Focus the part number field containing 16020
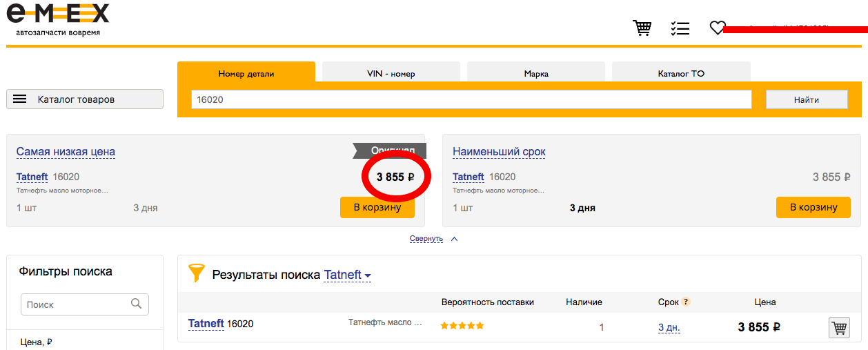 (471, 99)
